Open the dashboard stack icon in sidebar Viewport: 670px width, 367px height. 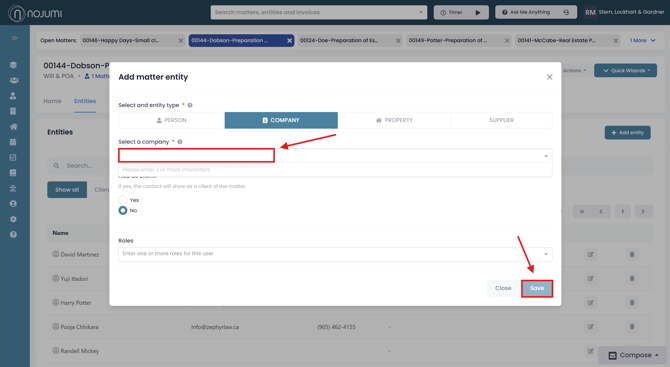(13, 65)
